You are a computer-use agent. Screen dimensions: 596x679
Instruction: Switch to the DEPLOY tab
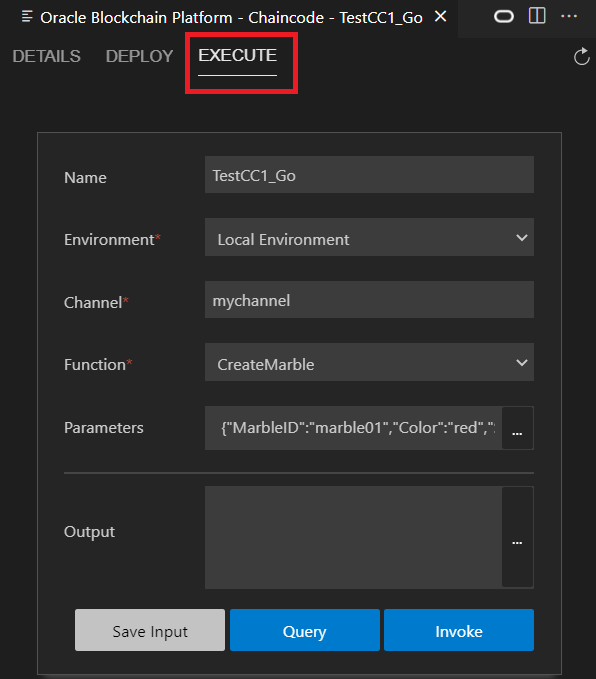[139, 56]
